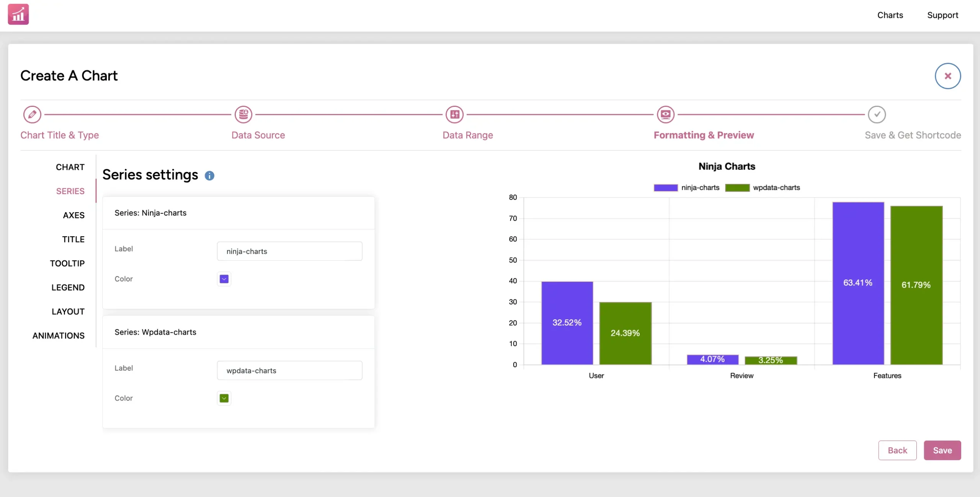The width and height of the screenshot is (980, 497).
Task: Click the Data Range step icon
Action: [x=455, y=114]
